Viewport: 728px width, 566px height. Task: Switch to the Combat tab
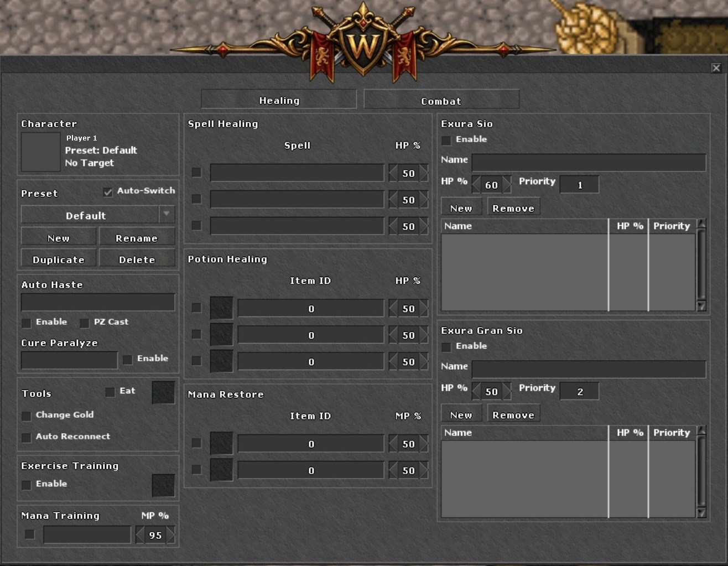pyautogui.click(x=441, y=100)
